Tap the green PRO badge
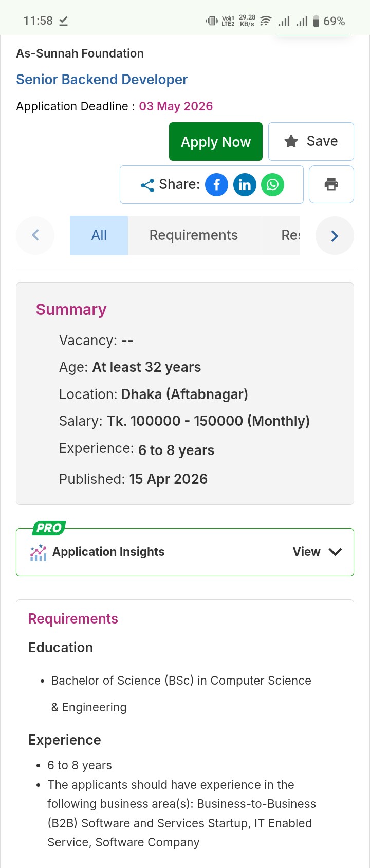Image resolution: width=370 pixels, height=868 pixels. (x=49, y=528)
